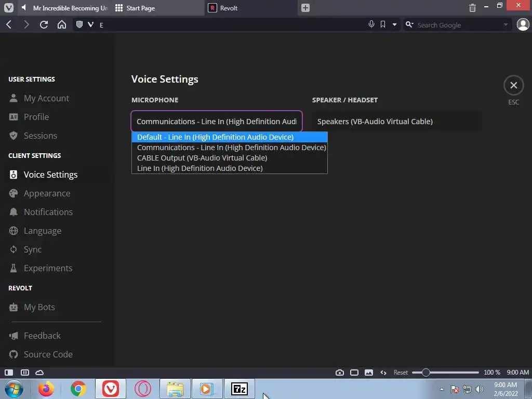Show hidden tray icons arrow
The width and height of the screenshot is (532, 399).
(x=442, y=389)
